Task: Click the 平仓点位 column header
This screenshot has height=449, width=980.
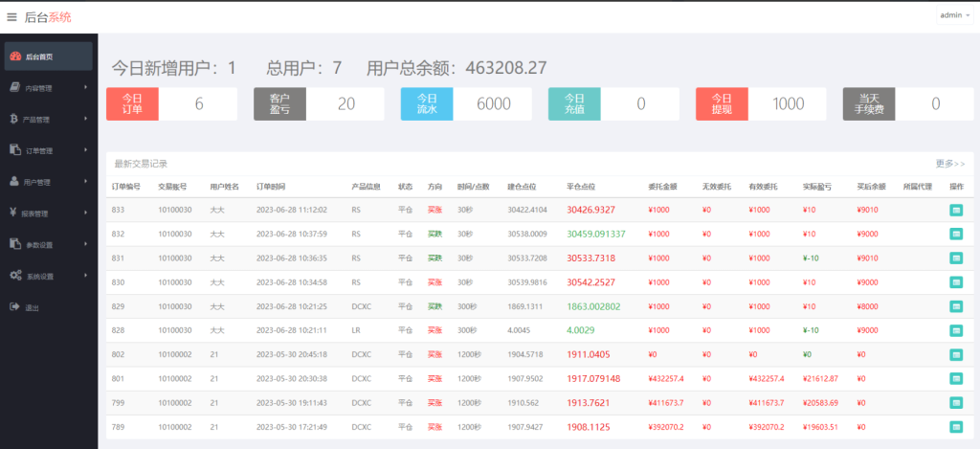Action: coord(581,187)
